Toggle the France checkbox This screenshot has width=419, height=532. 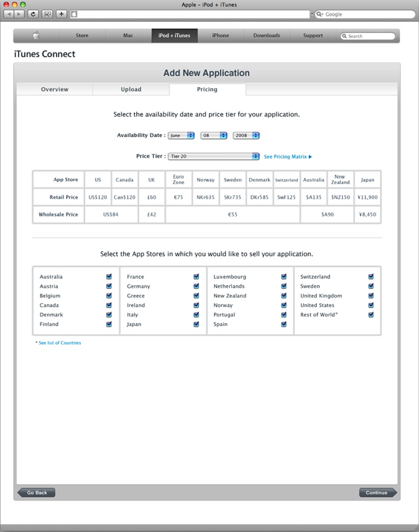pyautogui.click(x=196, y=276)
